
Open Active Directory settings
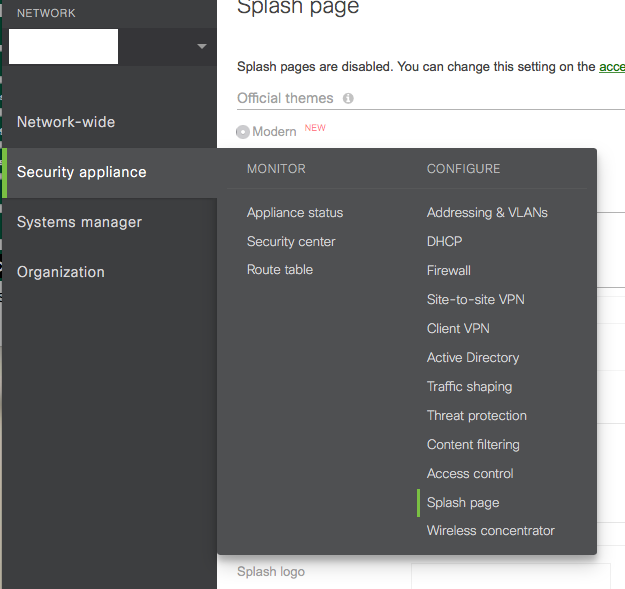[473, 358]
